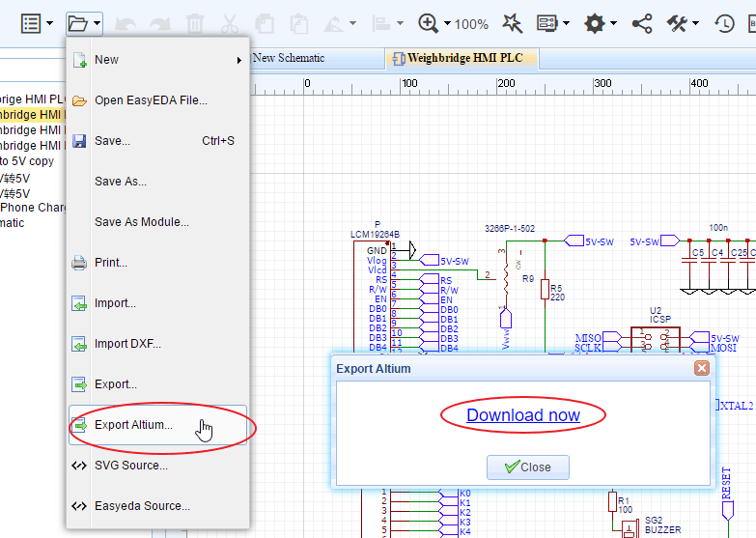Select Easyeda Source menu item
The height and width of the screenshot is (538, 756).
click(142, 506)
